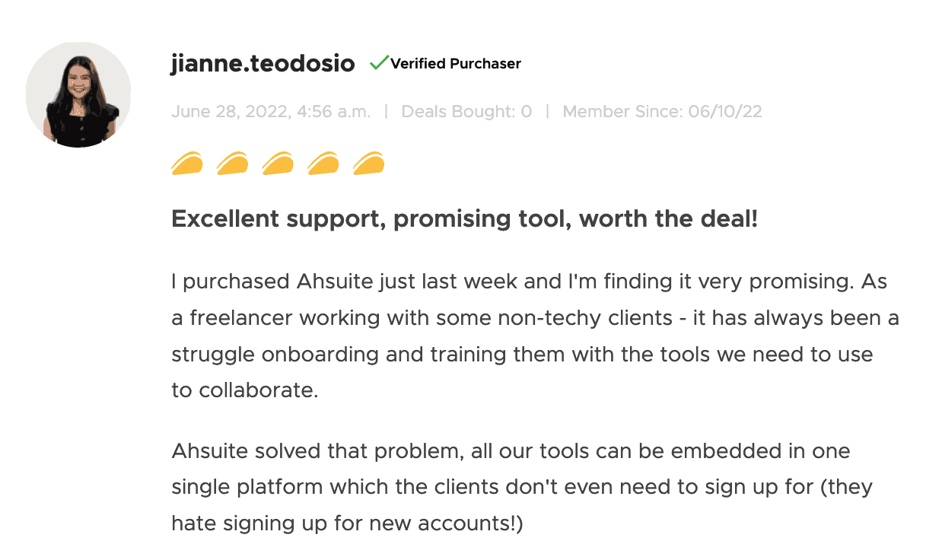This screenshot has height=560, width=942.
Task: Click the "to collaborate." text line
Action: (244, 390)
